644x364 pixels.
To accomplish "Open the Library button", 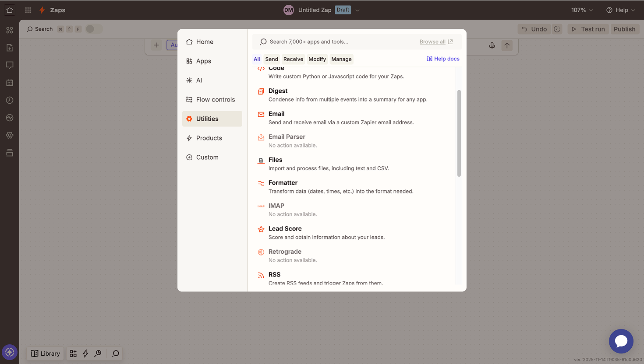I will (x=46, y=353).
